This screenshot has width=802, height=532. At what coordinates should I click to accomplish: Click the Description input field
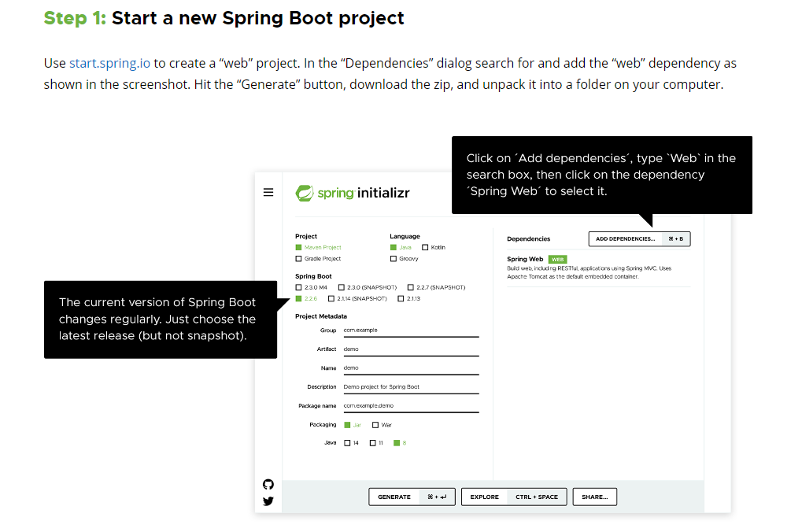point(411,387)
